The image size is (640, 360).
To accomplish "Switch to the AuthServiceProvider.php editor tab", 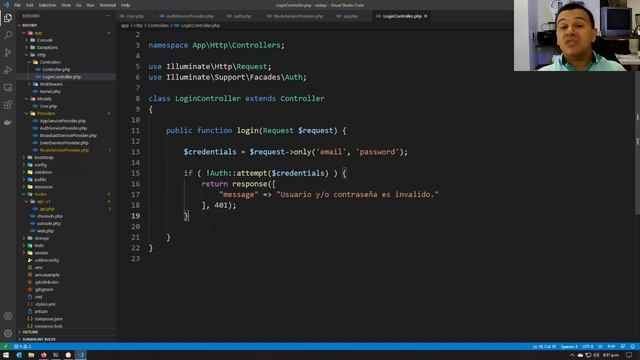I will pyautogui.click(x=190, y=16).
